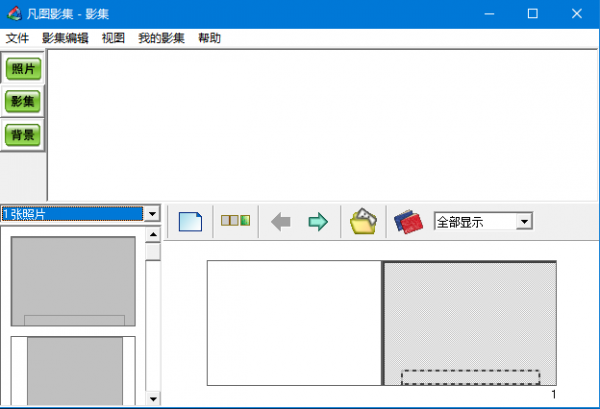The height and width of the screenshot is (409, 600).
Task: Click the template list scrollbar thumb
Action: click(x=153, y=252)
